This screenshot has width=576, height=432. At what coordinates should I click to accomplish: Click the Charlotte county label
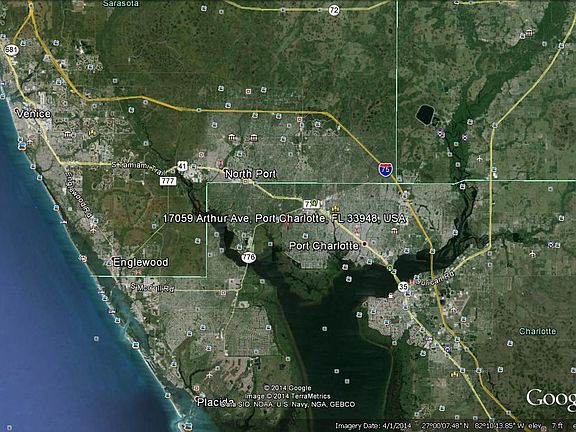[538, 331]
